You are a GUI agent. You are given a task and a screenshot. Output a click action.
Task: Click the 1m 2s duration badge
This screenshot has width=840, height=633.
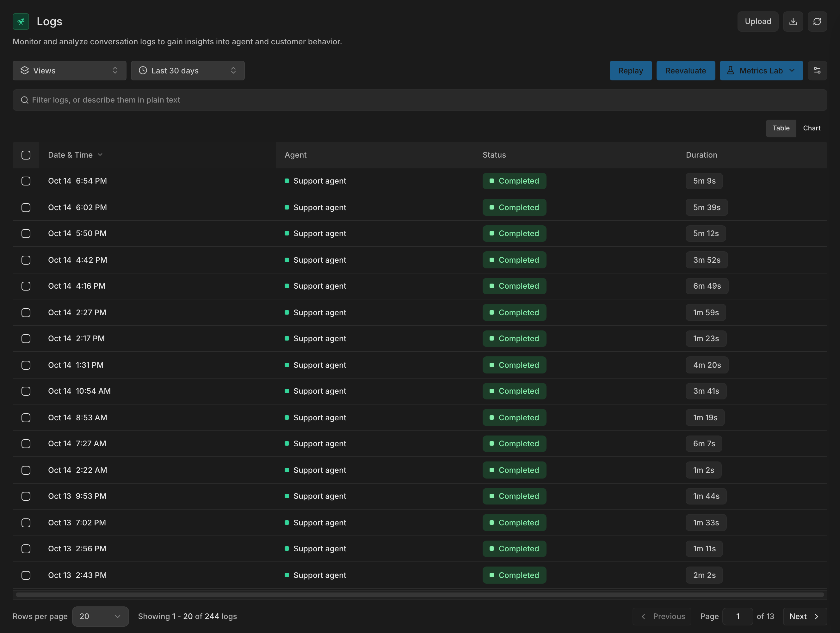pos(703,470)
